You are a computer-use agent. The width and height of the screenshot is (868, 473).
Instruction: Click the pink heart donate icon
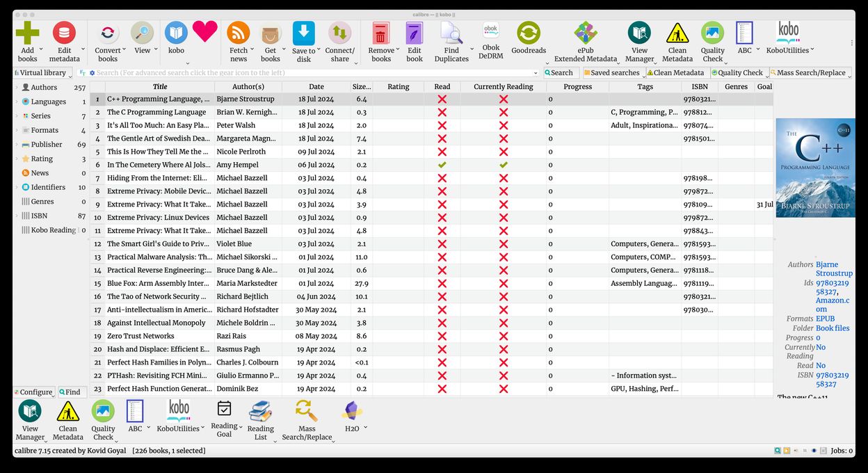(205, 32)
